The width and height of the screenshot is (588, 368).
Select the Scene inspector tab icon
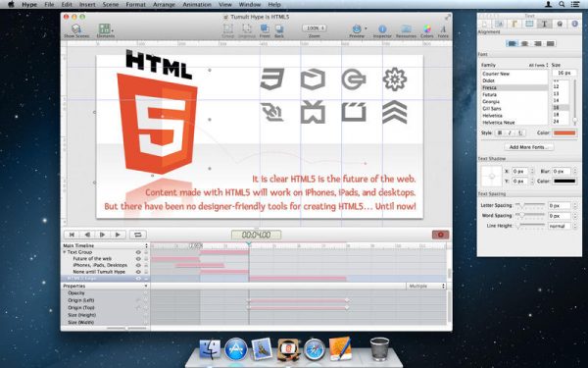pos(499,24)
